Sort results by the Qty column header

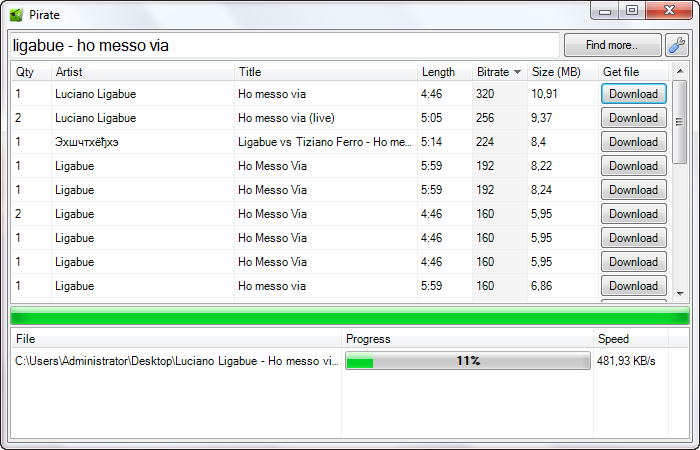[31, 72]
